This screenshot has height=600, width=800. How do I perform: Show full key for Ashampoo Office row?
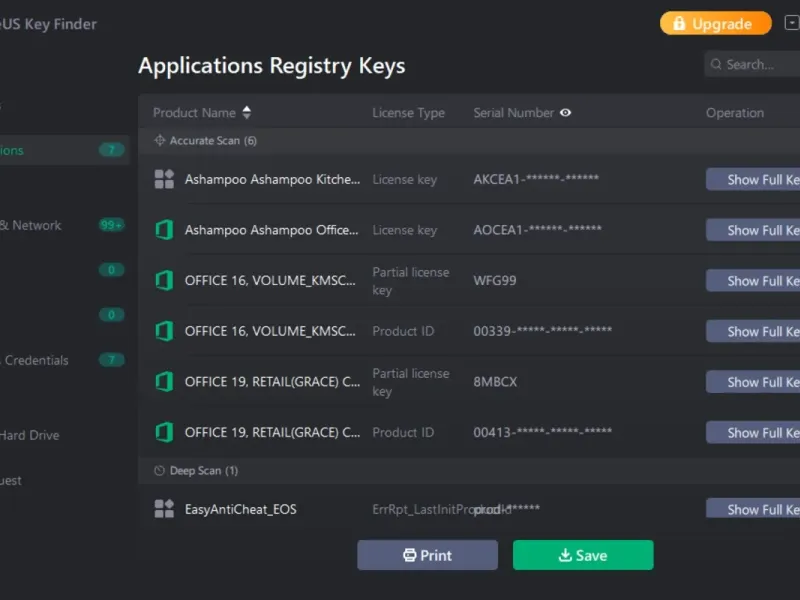point(753,230)
